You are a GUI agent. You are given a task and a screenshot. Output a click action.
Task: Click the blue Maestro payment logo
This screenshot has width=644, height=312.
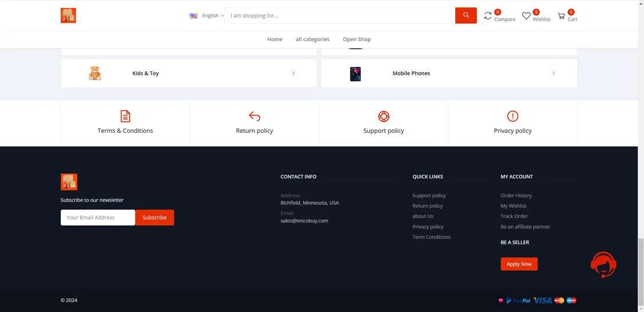tap(571, 301)
